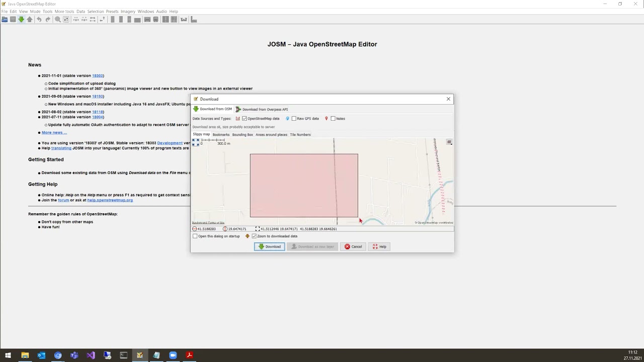Open the Windows menu

pos(146,11)
